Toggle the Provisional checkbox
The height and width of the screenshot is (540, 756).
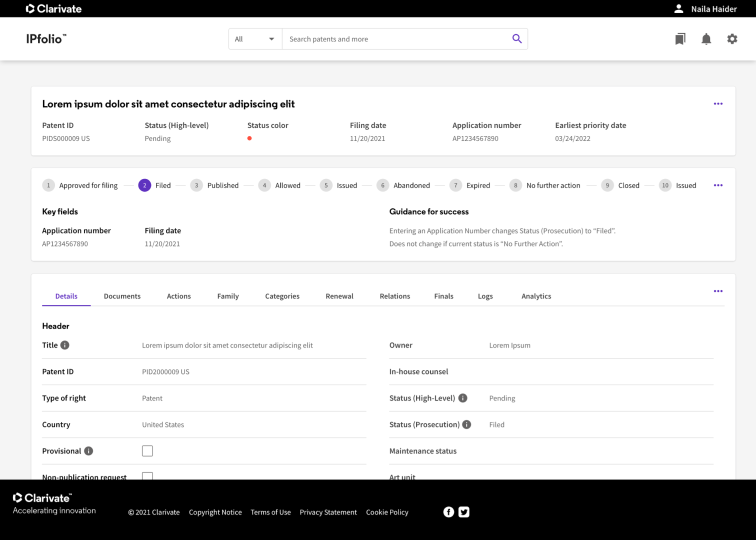tap(147, 451)
